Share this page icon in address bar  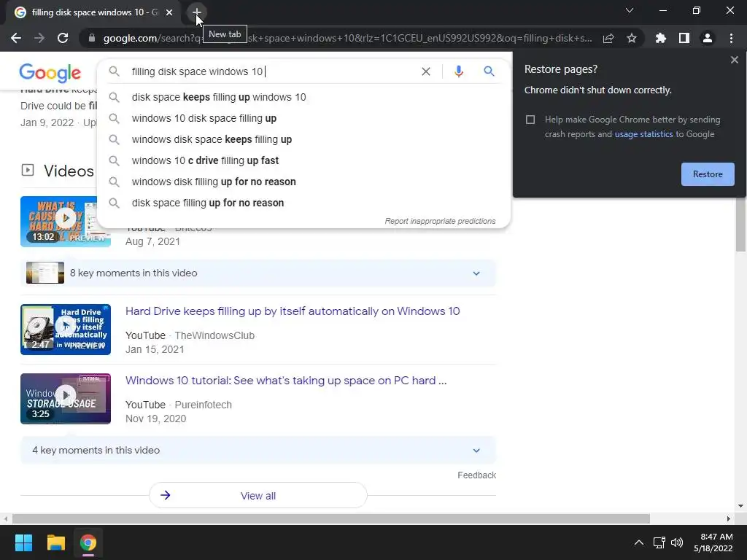point(608,38)
